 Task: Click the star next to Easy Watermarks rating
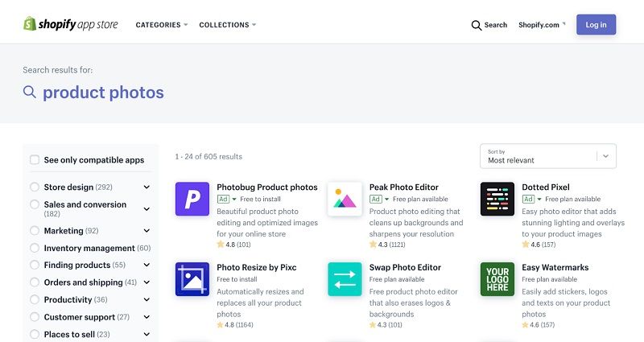tap(526, 325)
